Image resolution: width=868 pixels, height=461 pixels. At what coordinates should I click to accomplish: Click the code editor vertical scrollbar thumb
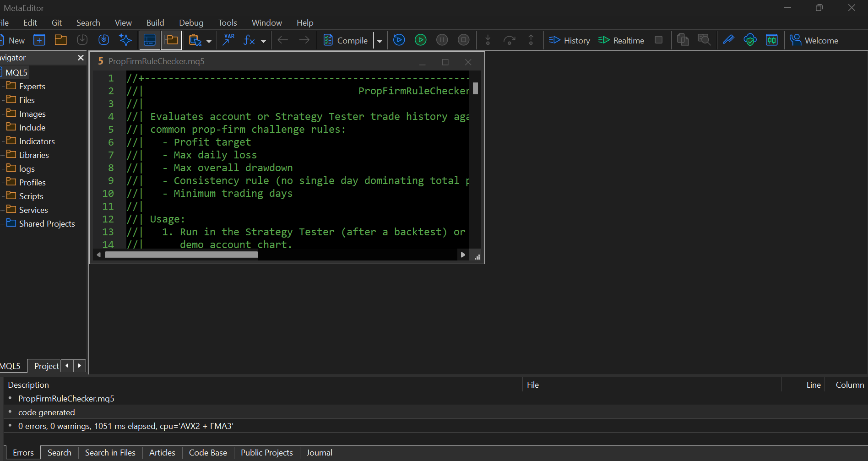475,88
